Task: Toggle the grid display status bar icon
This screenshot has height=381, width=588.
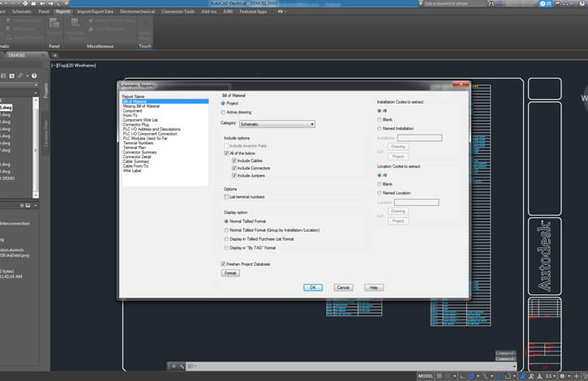Action: 439,376
